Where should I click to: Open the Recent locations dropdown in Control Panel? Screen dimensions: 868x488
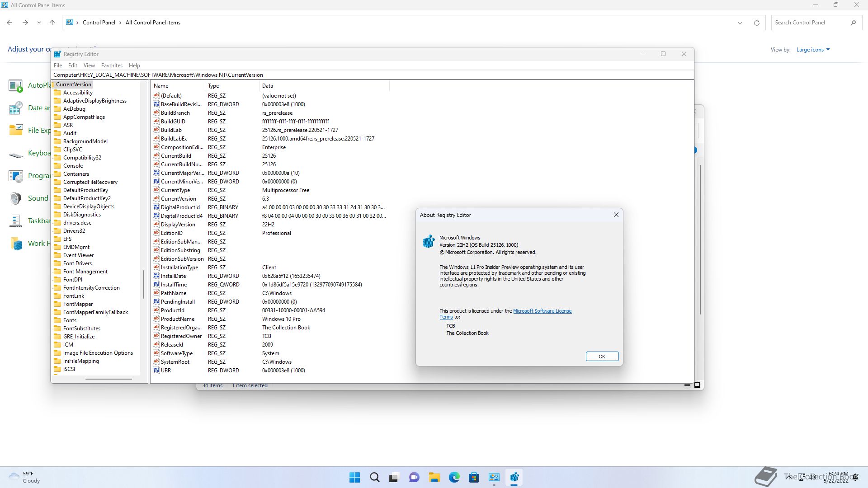coord(39,23)
